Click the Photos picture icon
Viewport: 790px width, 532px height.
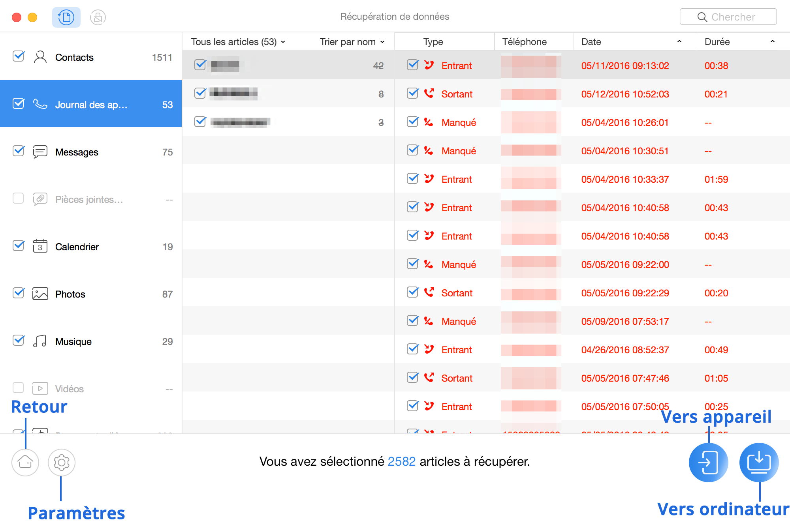[x=40, y=294]
